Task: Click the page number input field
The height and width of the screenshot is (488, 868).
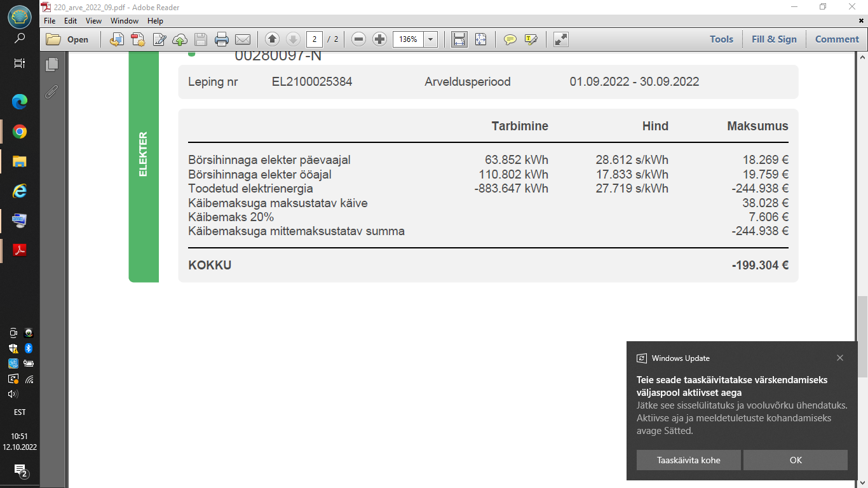Action: [314, 39]
